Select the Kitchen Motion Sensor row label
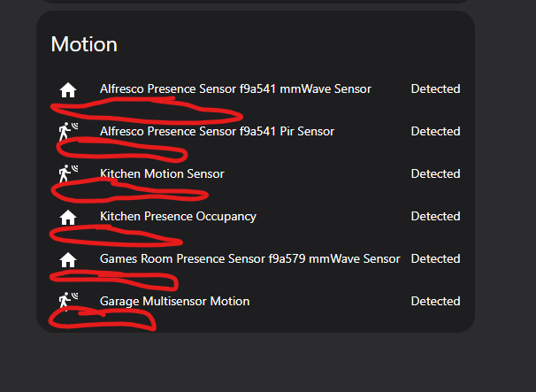536x392 pixels. (162, 173)
